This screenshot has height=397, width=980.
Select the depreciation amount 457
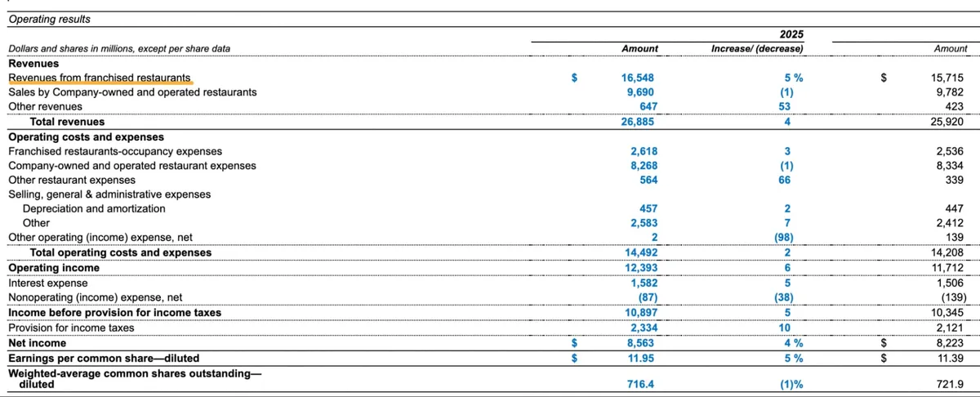[648, 209]
